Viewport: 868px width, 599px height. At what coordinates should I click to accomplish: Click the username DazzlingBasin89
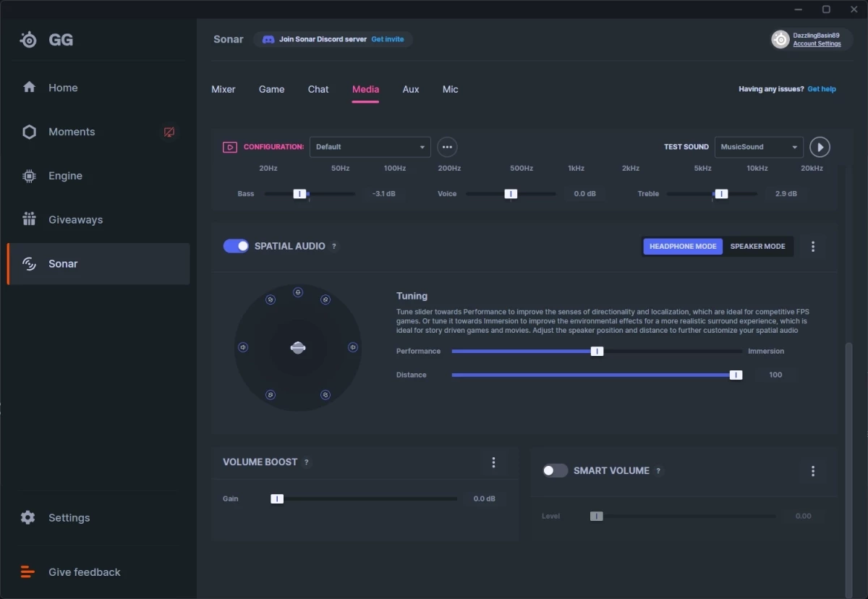pos(816,35)
